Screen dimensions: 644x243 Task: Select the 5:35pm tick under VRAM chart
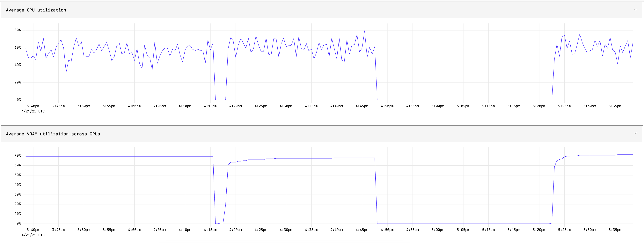[x=615, y=230]
